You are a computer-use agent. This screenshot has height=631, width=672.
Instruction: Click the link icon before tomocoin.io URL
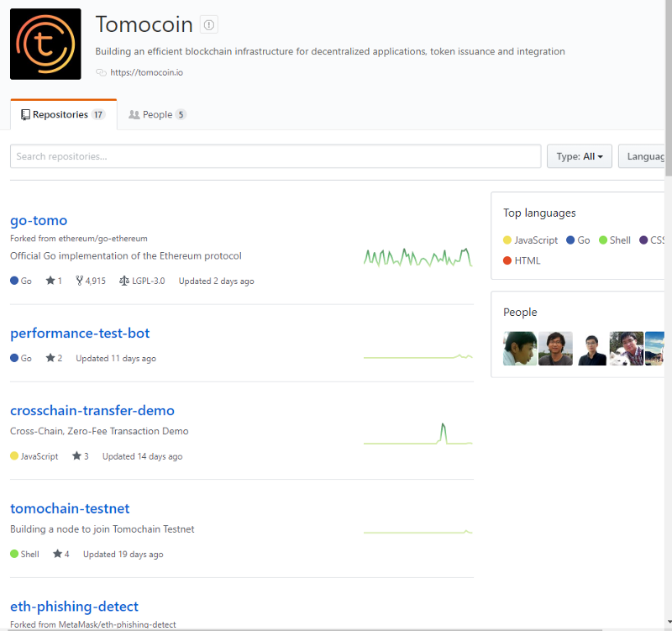click(101, 72)
